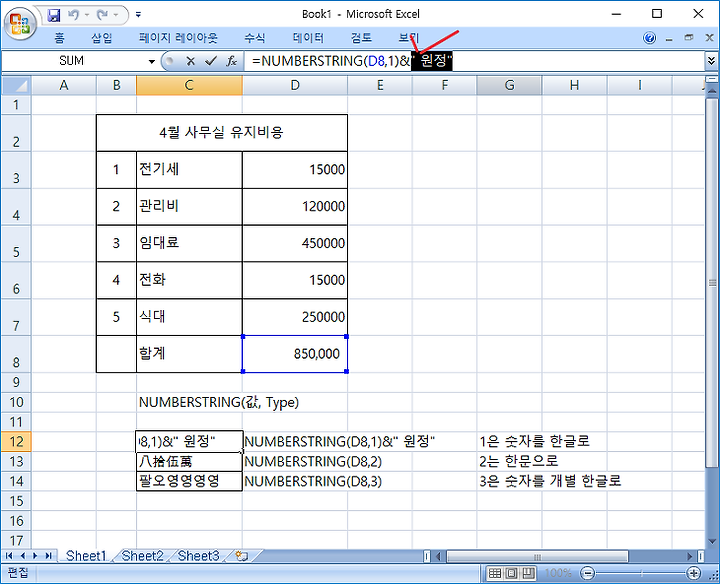Viewport: 720px width, 584px height.
Task: Select column A header
Action: (x=64, y=85)
